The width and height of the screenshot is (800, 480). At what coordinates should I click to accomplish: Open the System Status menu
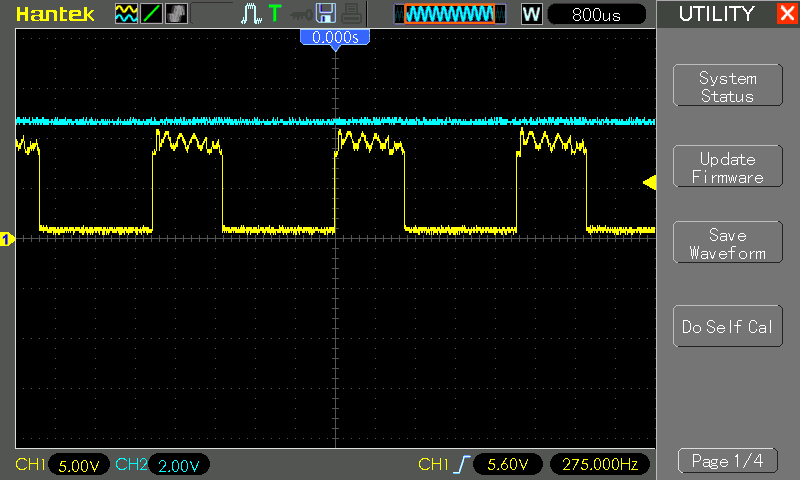pos(727,87)
